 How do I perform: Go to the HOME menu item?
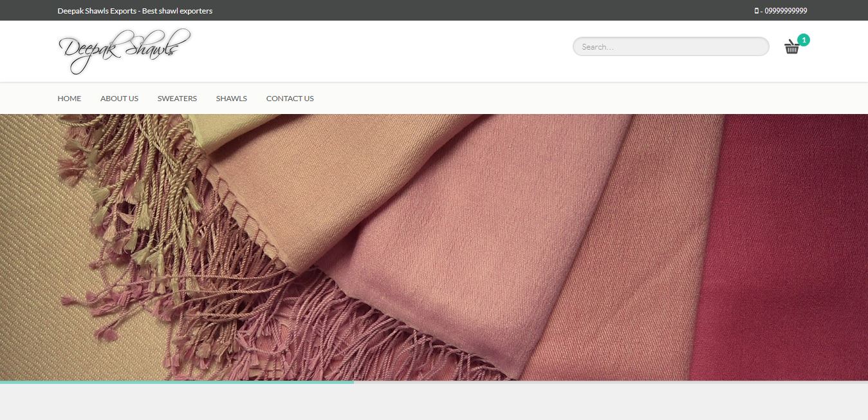[69, 99]
